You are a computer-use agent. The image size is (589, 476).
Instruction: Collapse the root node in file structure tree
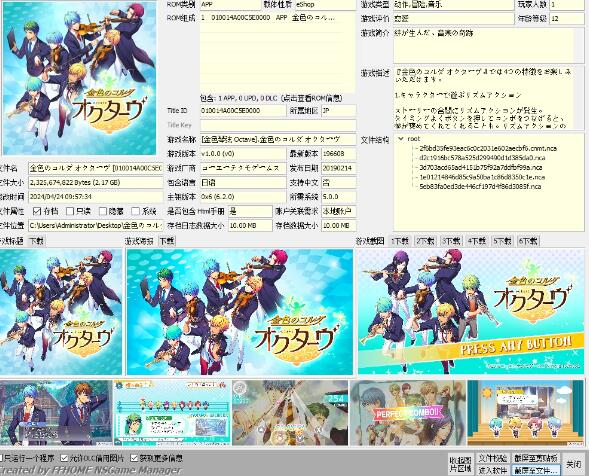(x=401, y=139)
